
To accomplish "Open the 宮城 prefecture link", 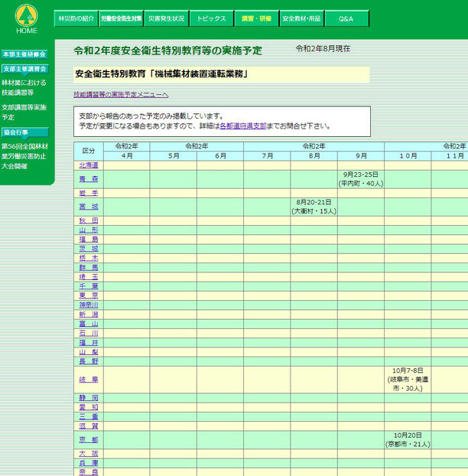I will [x=89, y=207].
